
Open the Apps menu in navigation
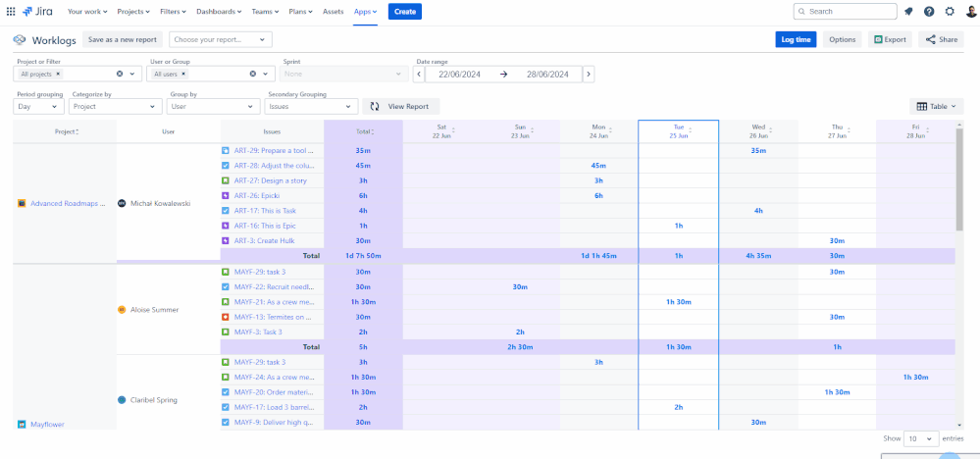point(366,12)
